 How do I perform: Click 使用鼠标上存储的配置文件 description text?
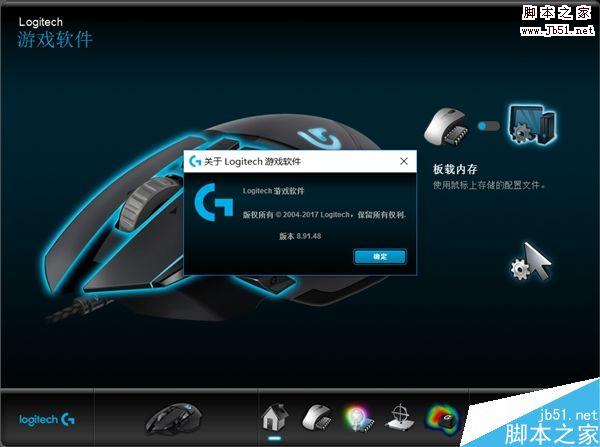(x=489, y=185)
